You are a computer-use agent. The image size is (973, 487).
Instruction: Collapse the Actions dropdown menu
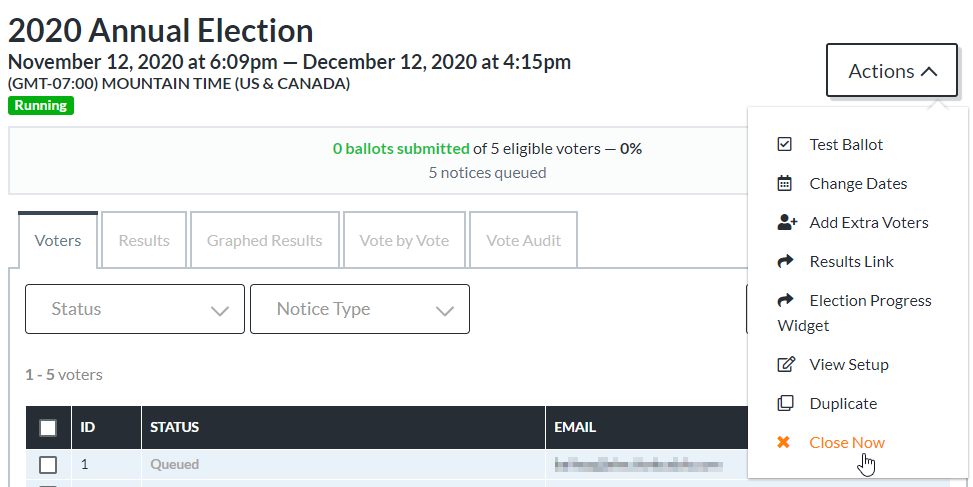point(892,71)
